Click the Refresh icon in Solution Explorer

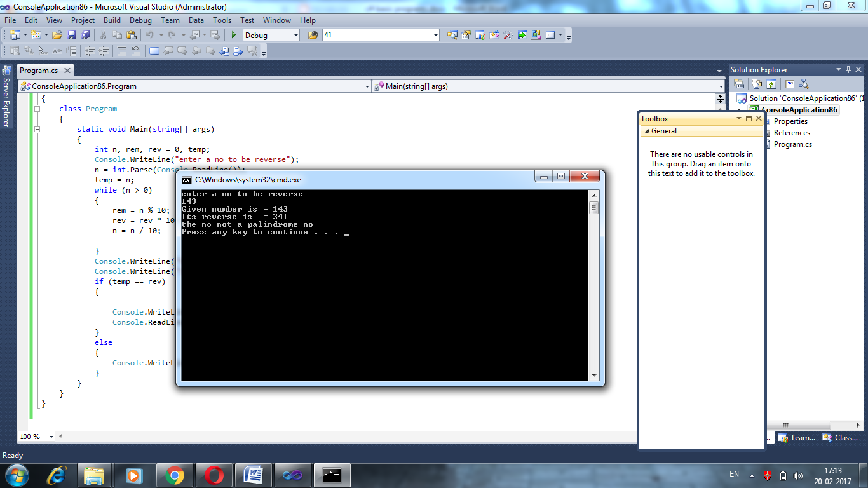[771, 84]
